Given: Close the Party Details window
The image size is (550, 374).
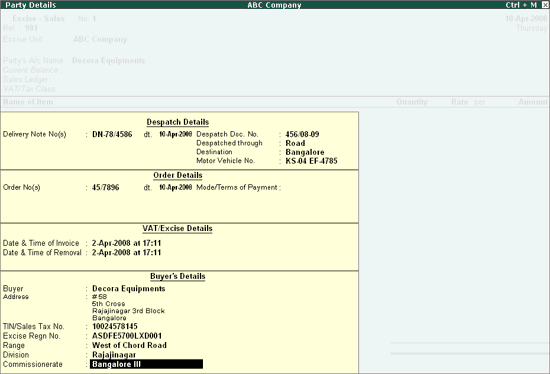Looking at the screenshot, I should (x=545, y=5).
